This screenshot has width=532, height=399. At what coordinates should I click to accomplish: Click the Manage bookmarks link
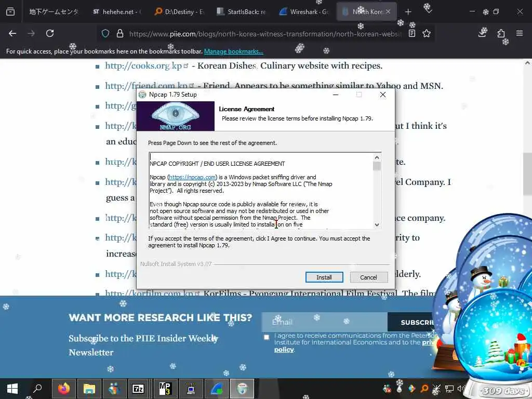click(233, 51)
